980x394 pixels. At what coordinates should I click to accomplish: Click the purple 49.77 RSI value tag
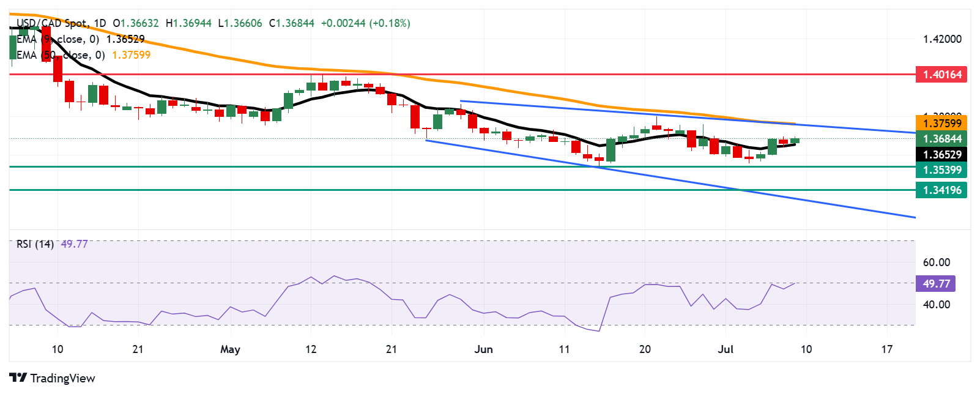(x=935, y=283)
